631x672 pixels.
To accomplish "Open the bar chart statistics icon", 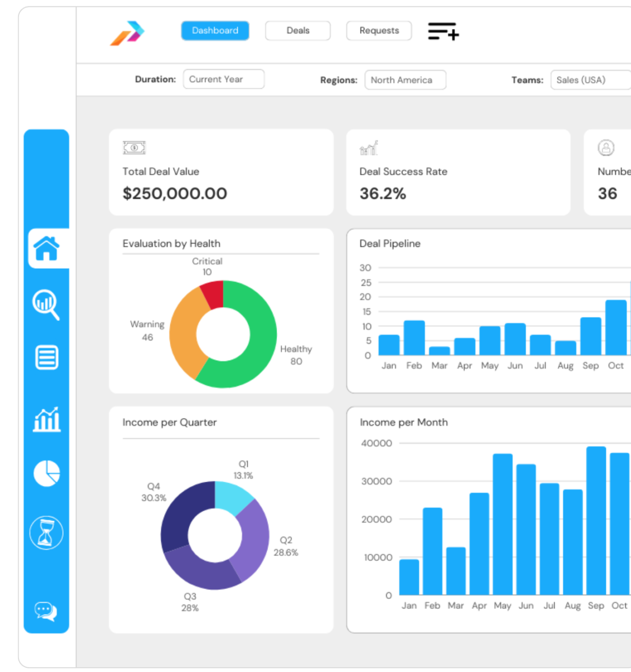I will click(x=47, y=421).
